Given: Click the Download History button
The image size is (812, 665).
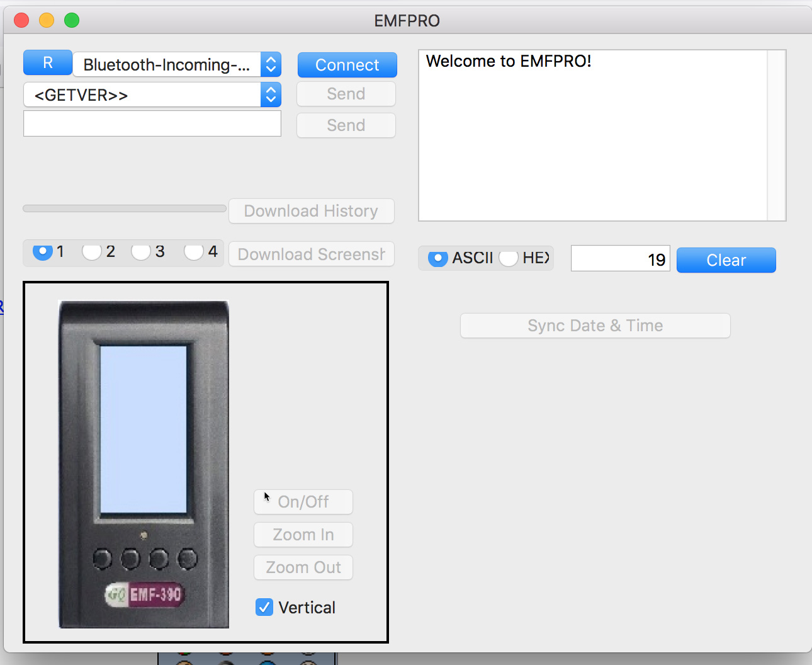Looking at the screenshot, I should 311,211.
